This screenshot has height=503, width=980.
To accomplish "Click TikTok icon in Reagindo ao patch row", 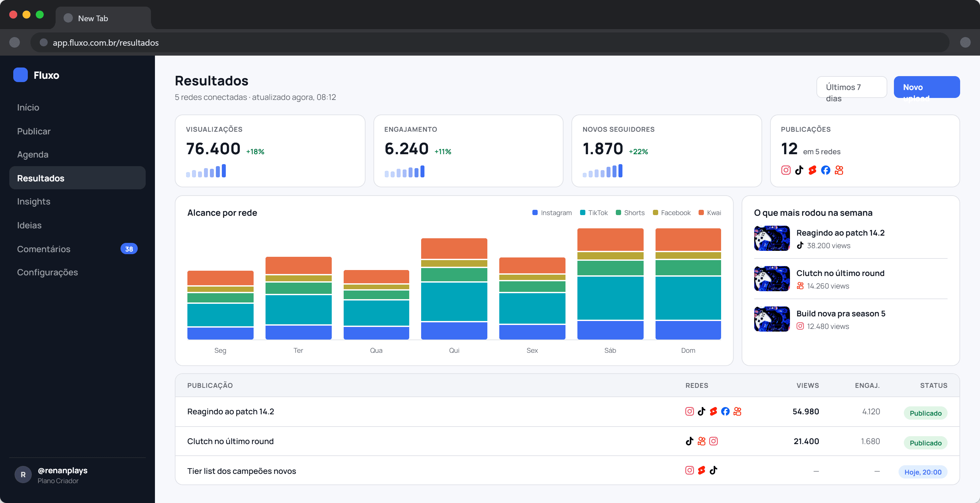I will (x=702, y=411).
